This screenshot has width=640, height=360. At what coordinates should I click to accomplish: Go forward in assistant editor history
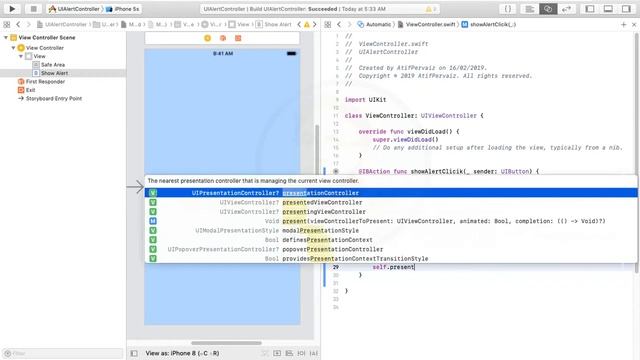pos(349,24)
